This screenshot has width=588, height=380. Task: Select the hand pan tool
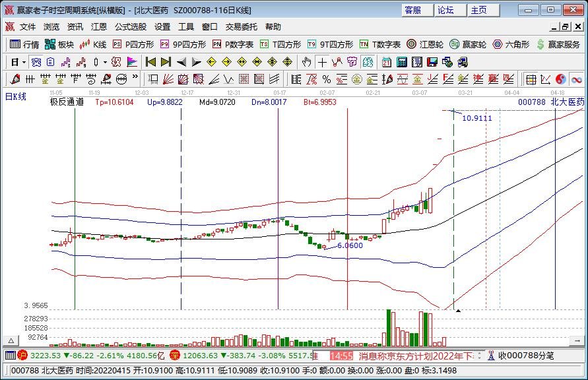(306, 62)
